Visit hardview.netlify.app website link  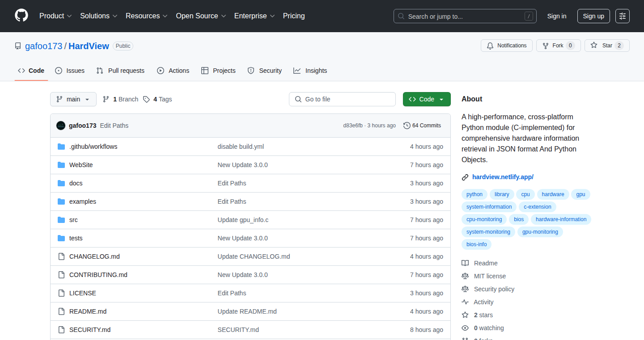[503, 177]
